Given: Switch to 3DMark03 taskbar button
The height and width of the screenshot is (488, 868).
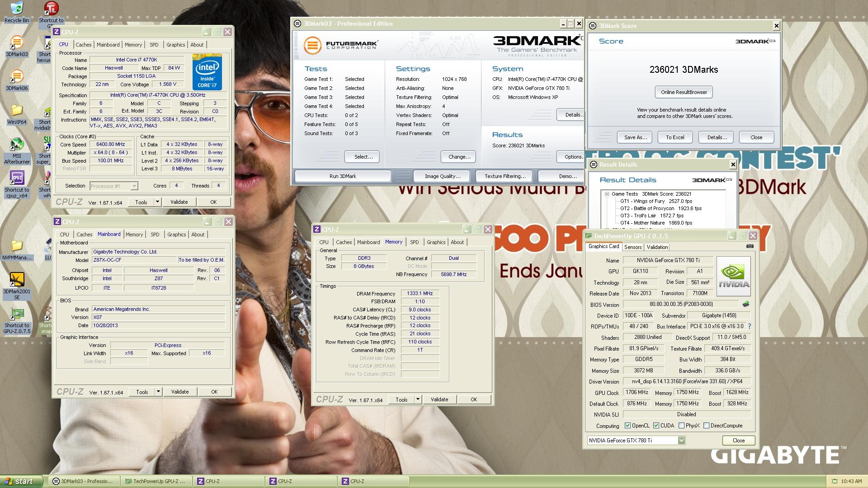Looking at the screenshot, I should (85, 481).
